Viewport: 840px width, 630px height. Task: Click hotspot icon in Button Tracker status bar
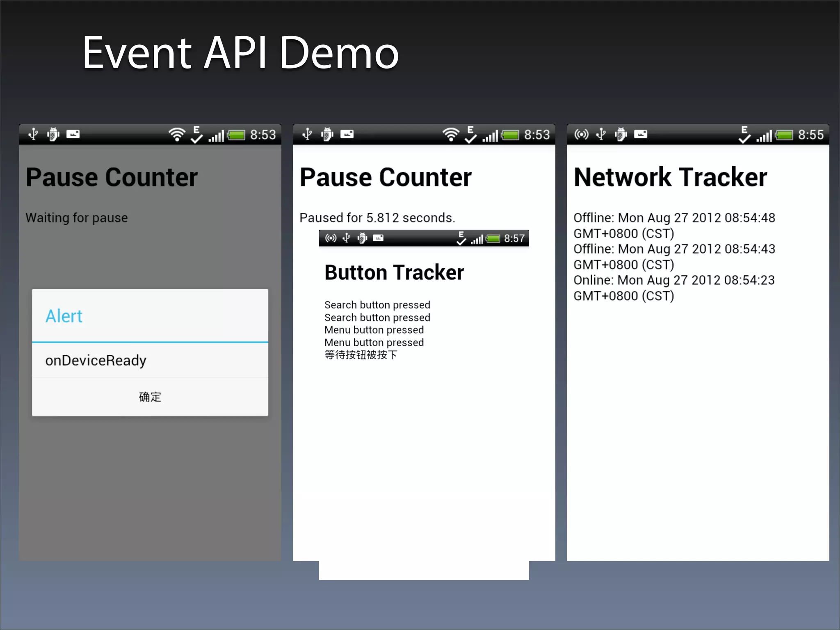[x=331, y=238]
